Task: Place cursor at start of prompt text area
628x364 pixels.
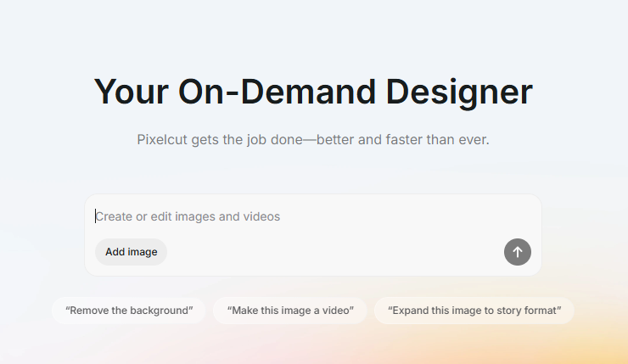Action: [x=97, y=216]
